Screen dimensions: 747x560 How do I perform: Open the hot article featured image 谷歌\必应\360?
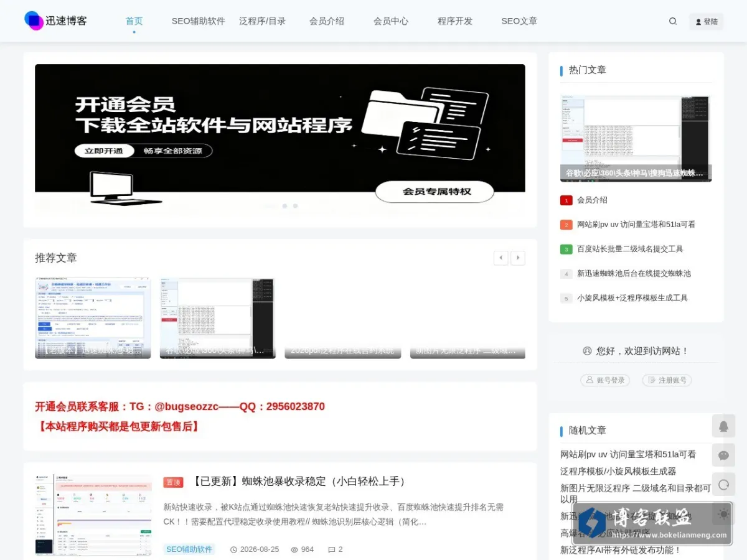pyautogui.click(x=636, y=138)
